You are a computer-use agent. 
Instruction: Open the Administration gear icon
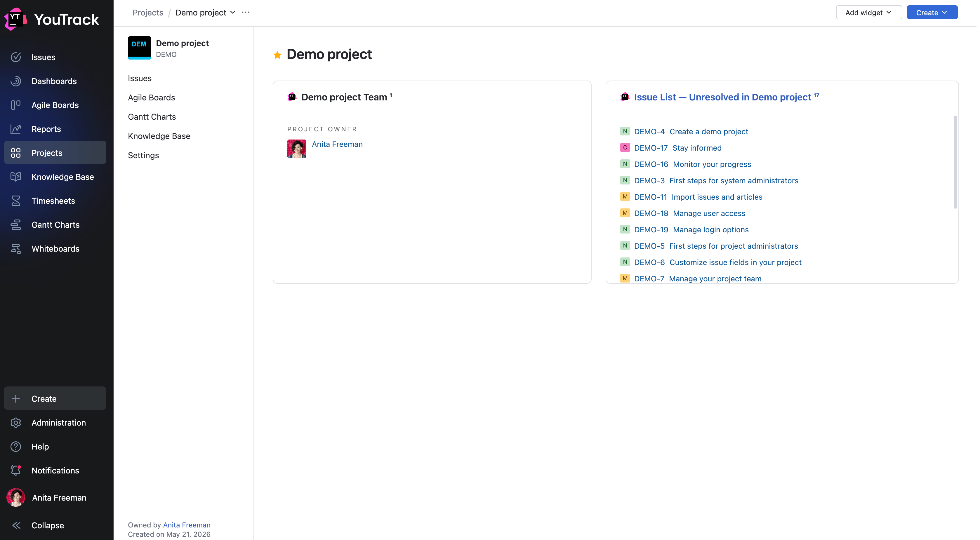click(x=15, y=422)
